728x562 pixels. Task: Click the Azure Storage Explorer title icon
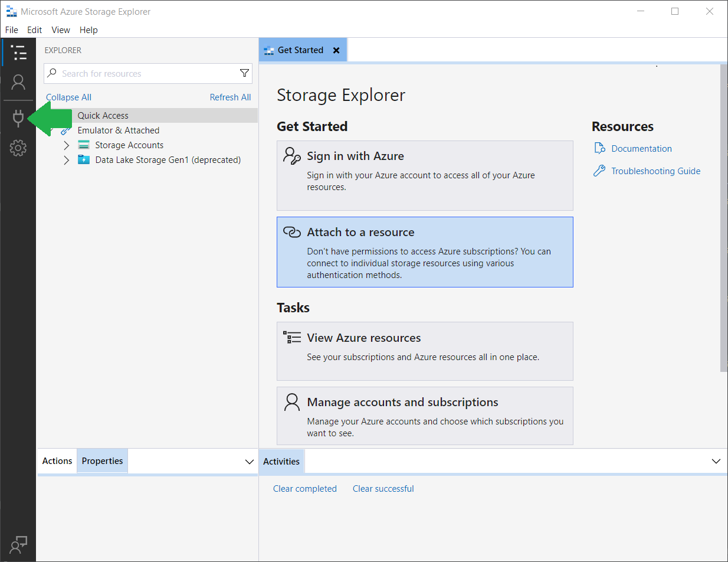[x=11, y=11]
